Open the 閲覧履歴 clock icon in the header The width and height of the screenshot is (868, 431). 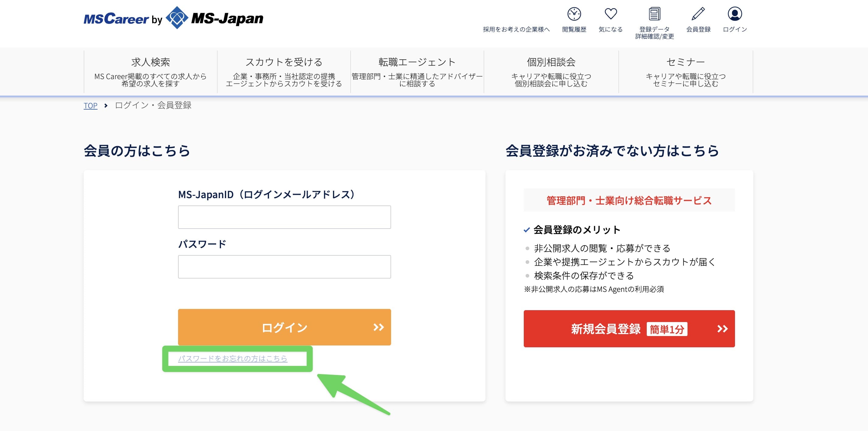(x=575, y=14)
